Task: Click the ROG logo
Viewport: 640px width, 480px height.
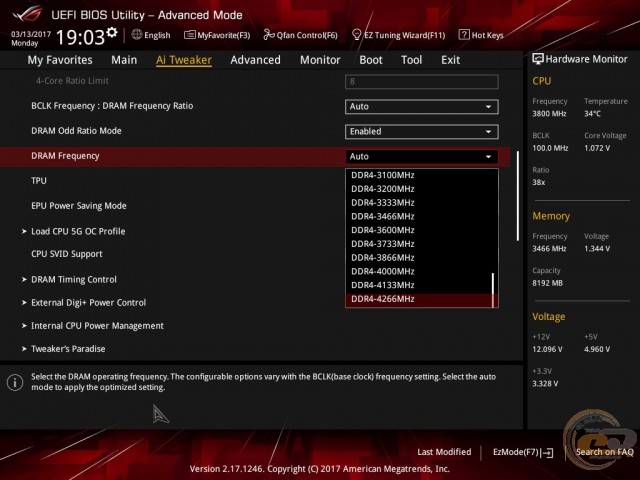Action: [27, 14]
